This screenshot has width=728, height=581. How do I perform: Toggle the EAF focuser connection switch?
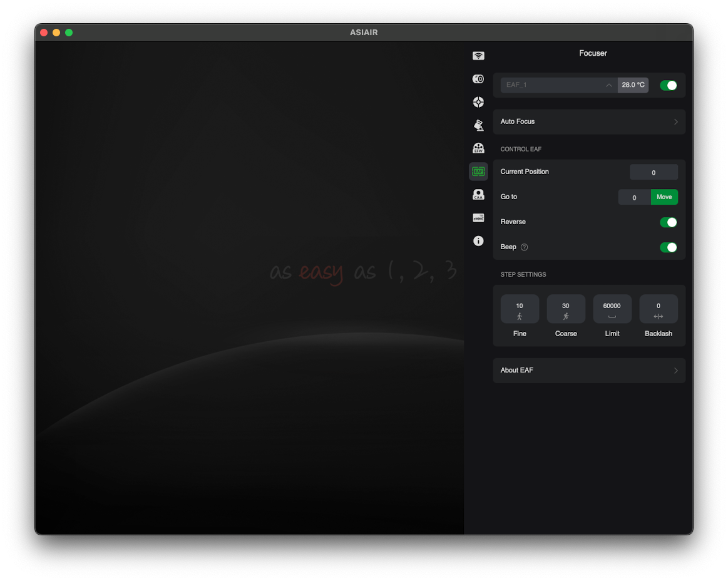(669, 85)
